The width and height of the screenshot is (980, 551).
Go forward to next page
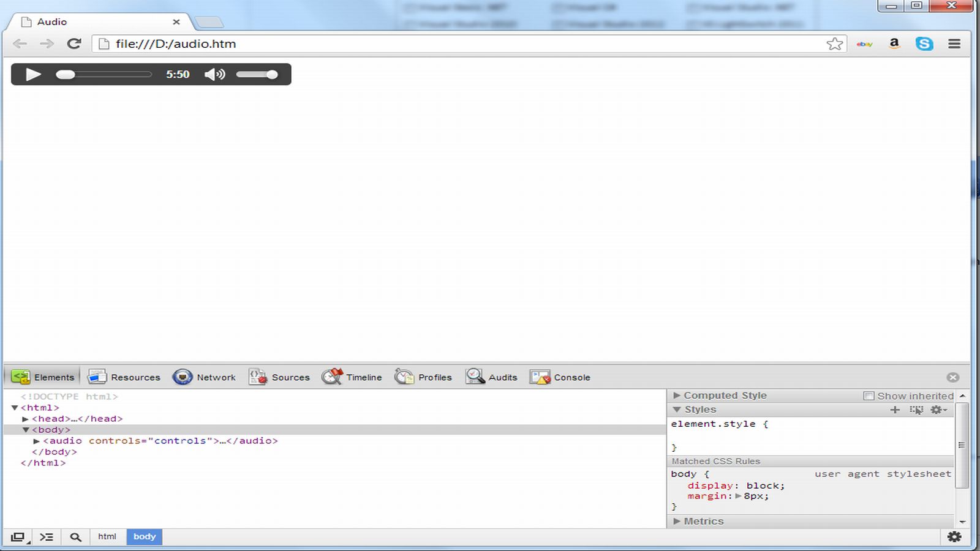coord(47,43)
